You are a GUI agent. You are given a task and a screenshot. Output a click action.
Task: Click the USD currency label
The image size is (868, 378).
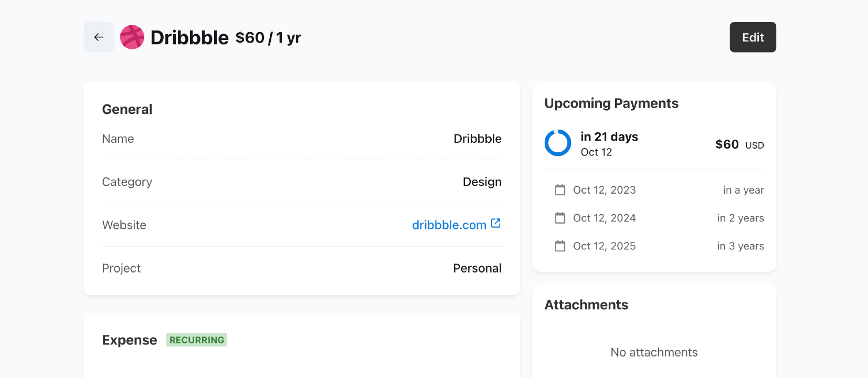[x=755, y=145]
